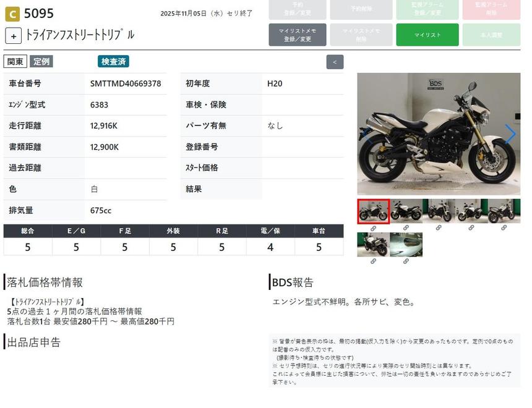Click the green マイリスト button
Screen dimensions: 532x408
click(427, 35)
